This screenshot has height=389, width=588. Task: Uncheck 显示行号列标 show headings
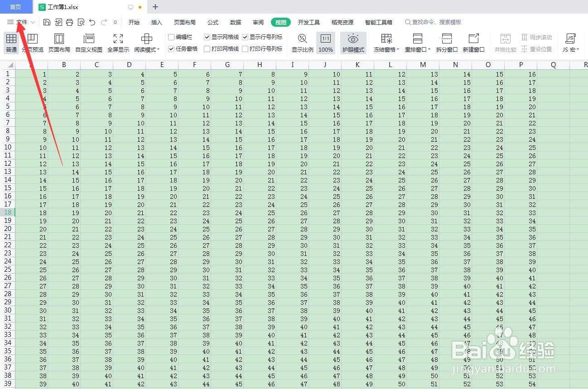point(245,37)
